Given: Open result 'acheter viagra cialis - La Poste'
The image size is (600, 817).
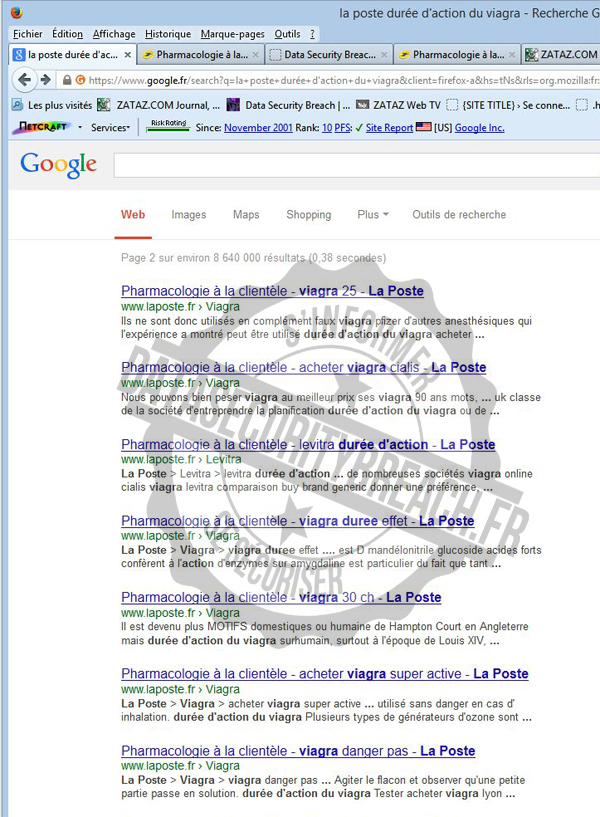Looking at the screenshot, I should (304, 367).
